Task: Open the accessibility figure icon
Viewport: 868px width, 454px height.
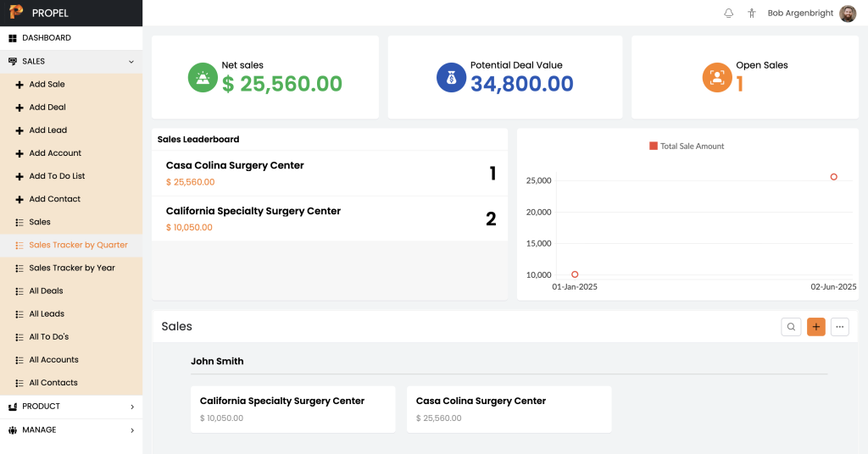Action: [751, 14]
